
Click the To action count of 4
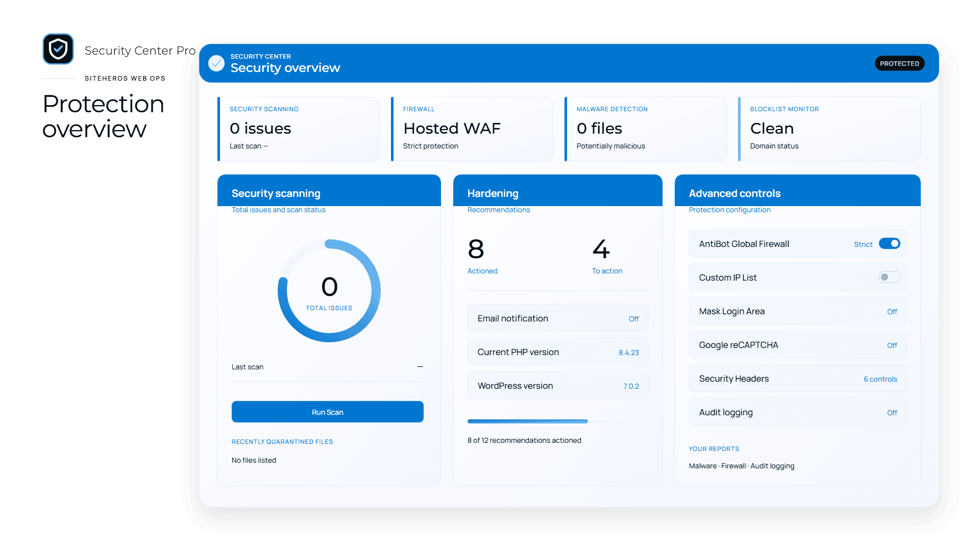point(601,249)
